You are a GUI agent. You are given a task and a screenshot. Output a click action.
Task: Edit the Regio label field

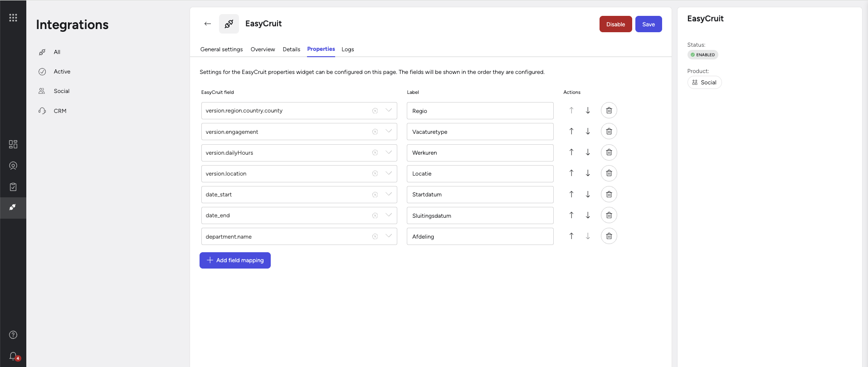[x=480, y=111]
